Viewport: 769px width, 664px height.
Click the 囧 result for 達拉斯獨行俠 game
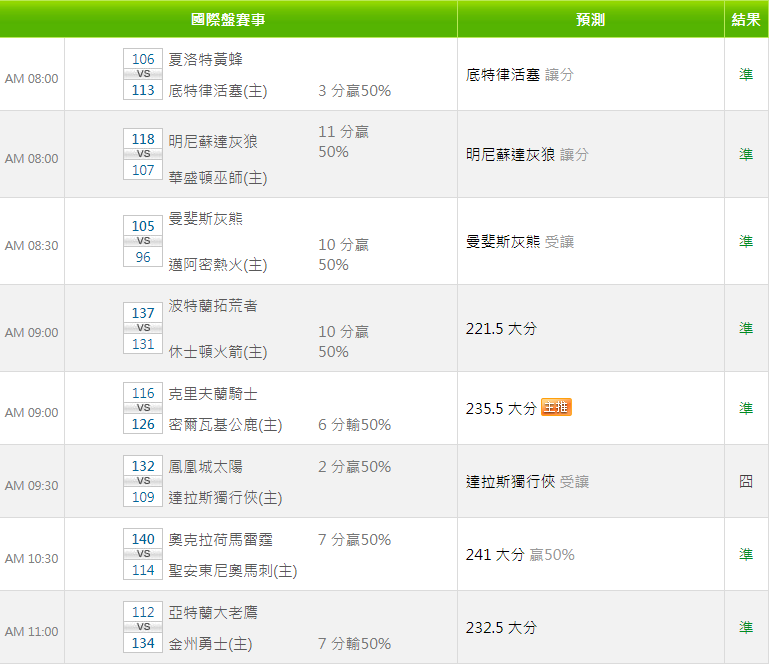(x=746, y=482)
